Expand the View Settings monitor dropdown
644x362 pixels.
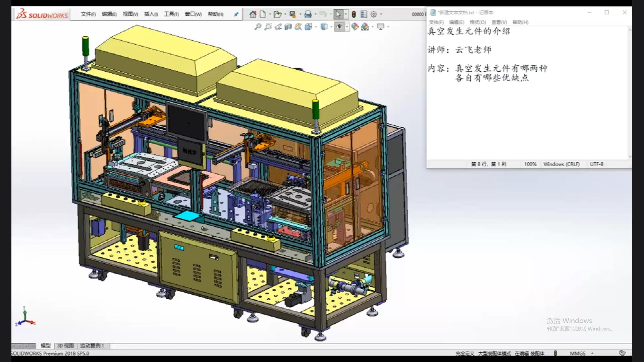tap(388, 27)
